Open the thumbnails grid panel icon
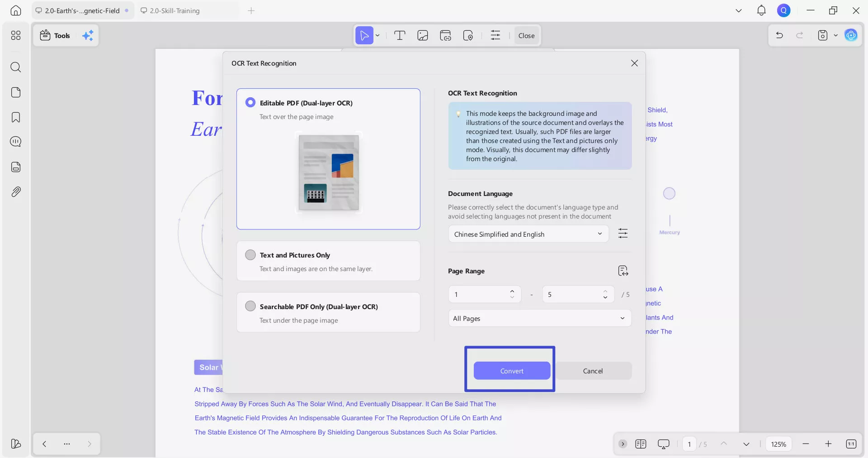The height and width of the screenshot is (458, 868). coord(16,35)
